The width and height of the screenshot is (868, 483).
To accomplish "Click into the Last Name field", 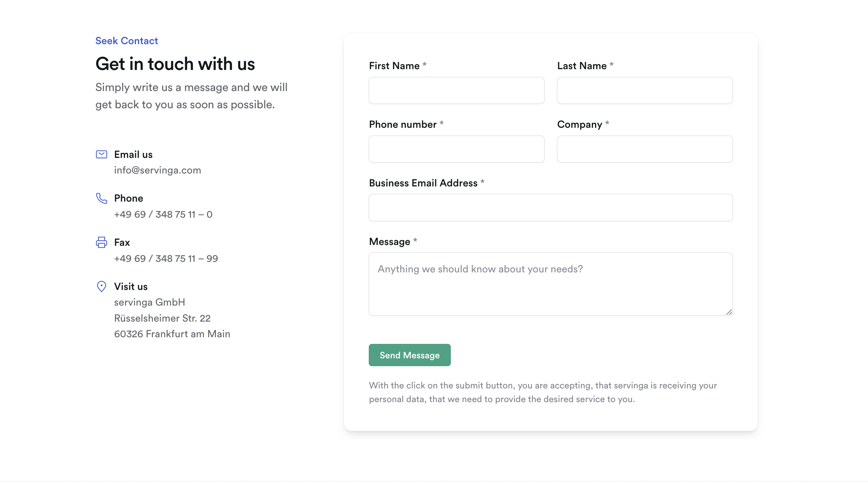I will 645,91.
